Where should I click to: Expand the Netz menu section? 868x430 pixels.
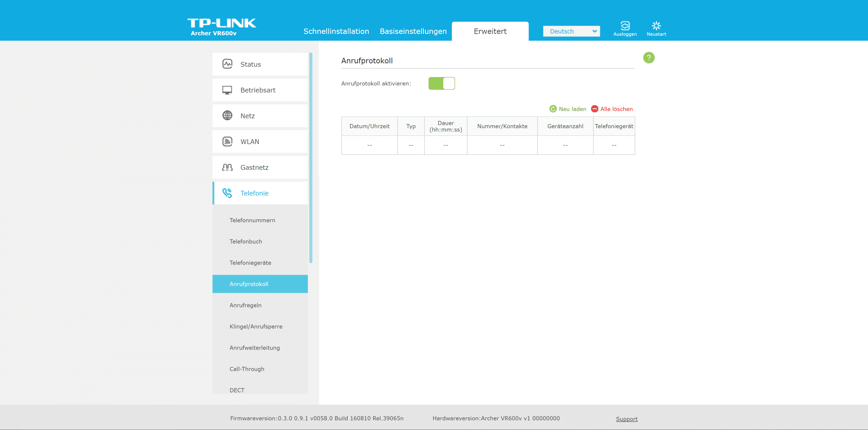point(248,115)
